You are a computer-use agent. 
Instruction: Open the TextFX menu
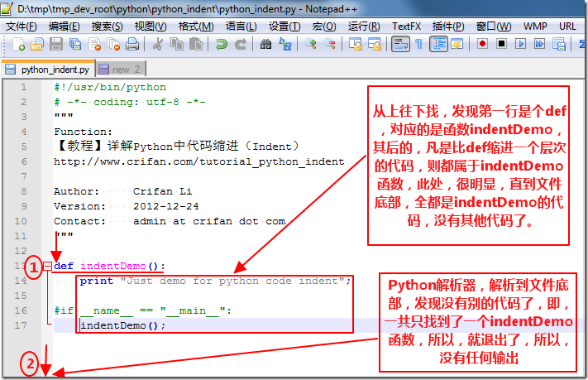(x=407, y=26)
